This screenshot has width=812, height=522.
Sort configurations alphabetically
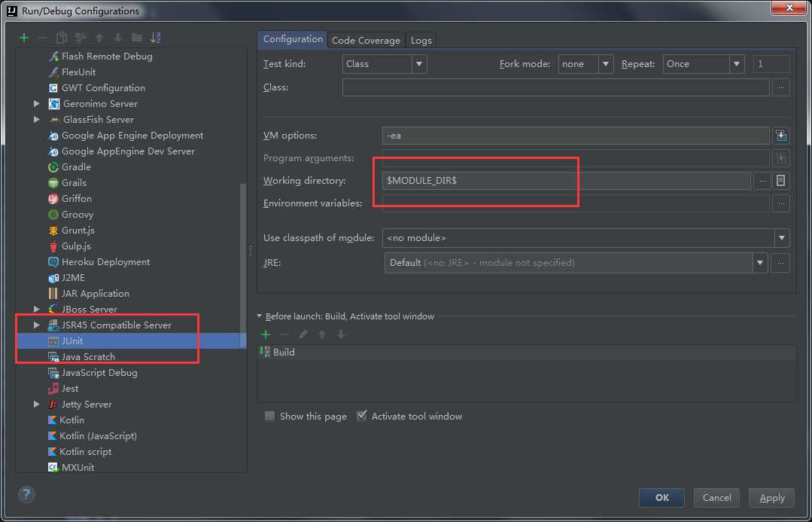[x=155, y=38]
